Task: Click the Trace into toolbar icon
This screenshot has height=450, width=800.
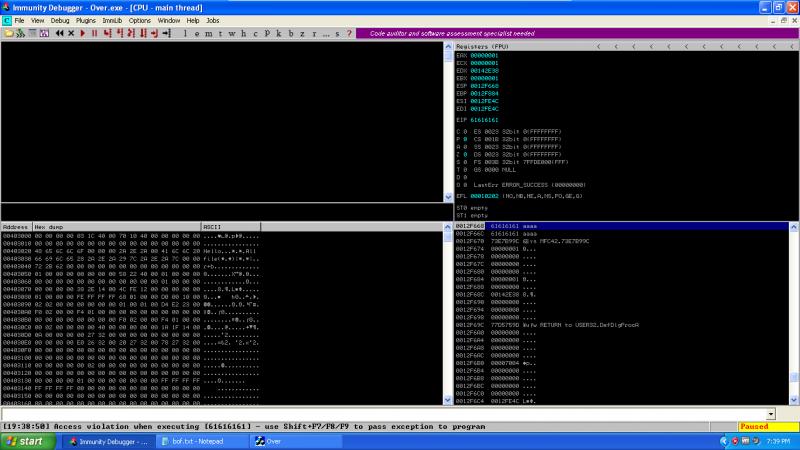Action: 131,33
